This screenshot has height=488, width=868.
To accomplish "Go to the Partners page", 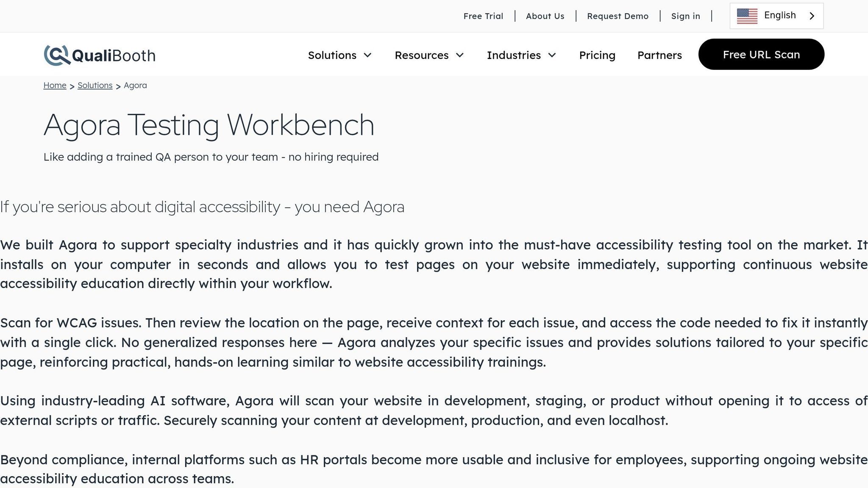I will tap(659, 55).
